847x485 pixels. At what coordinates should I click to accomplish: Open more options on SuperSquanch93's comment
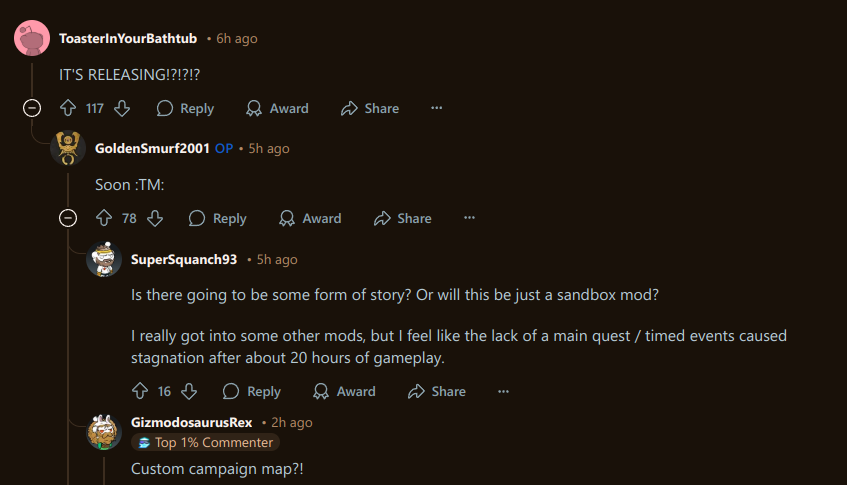click(503, 391)
